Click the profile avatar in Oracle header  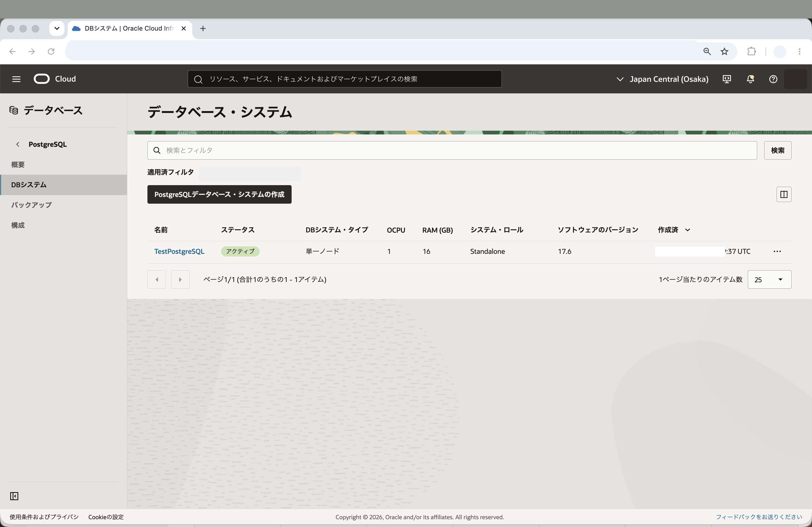click(795, 79)
